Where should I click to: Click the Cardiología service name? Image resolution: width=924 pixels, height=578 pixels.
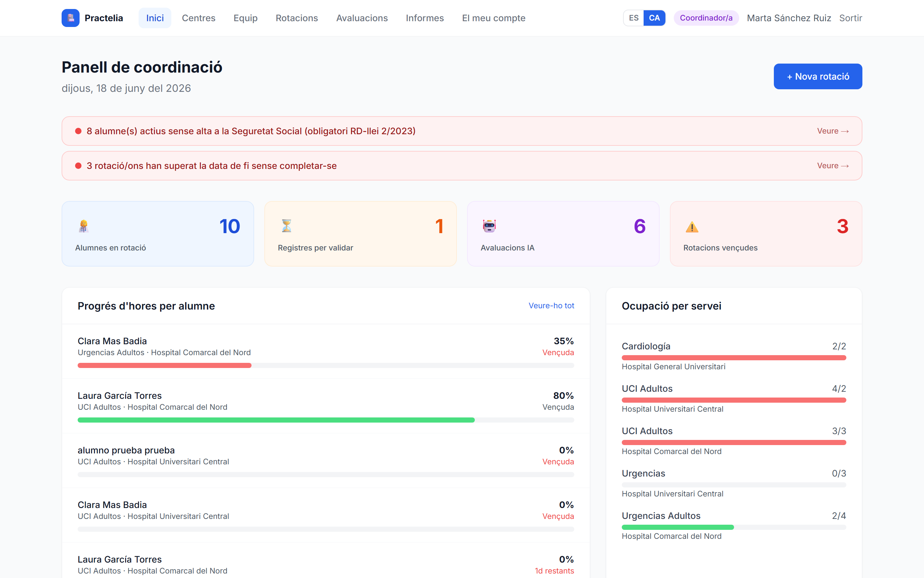pyautogui.click(x=646, y=346)
